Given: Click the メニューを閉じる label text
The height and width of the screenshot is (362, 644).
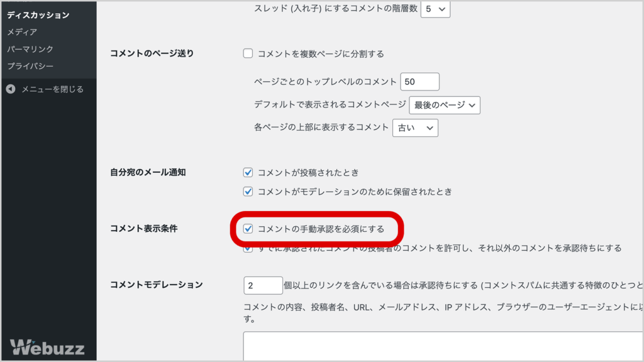Looking at the screenshot, I should 53,89.
